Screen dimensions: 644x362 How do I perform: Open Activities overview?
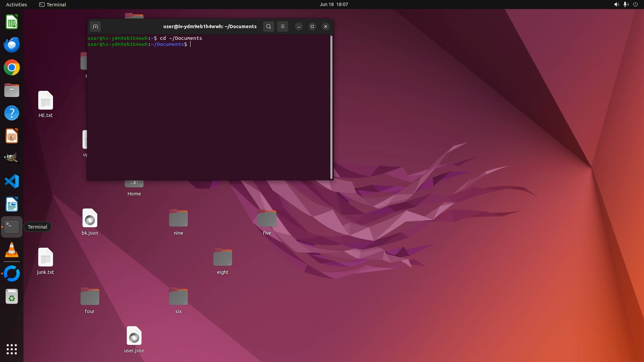coord(16,4)
